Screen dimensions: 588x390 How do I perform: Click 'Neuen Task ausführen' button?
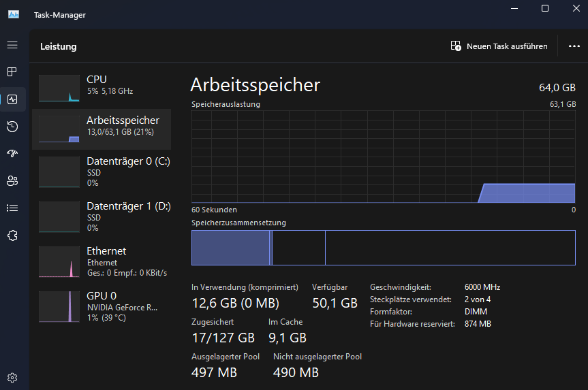tap(499, 46)
